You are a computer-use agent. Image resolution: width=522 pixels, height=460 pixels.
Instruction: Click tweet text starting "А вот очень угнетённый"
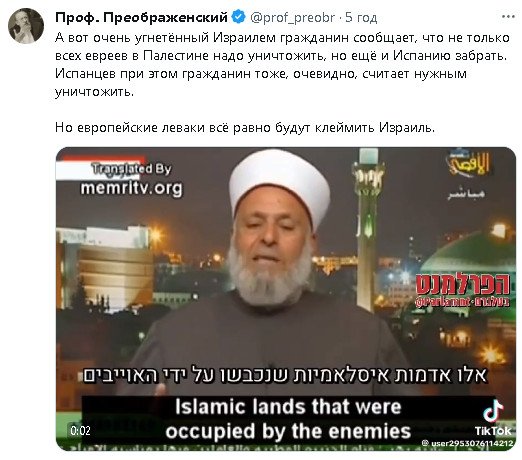click(x=282, y=65)
